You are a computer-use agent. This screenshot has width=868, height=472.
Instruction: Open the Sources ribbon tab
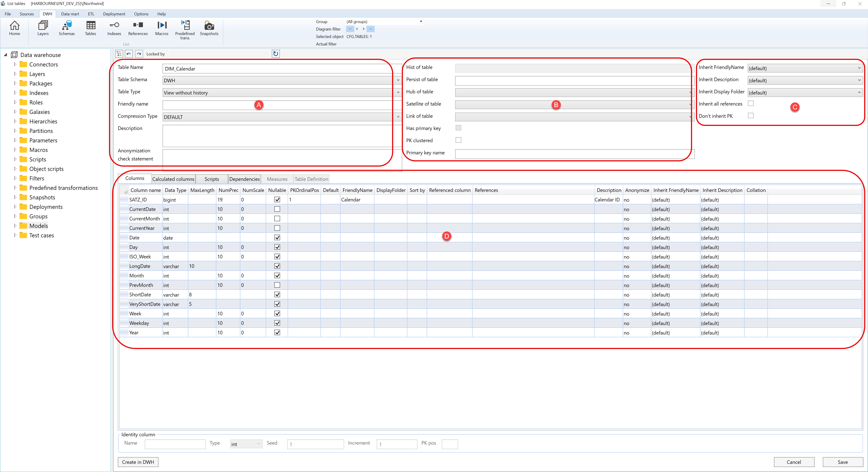click(x=27, y=14)
